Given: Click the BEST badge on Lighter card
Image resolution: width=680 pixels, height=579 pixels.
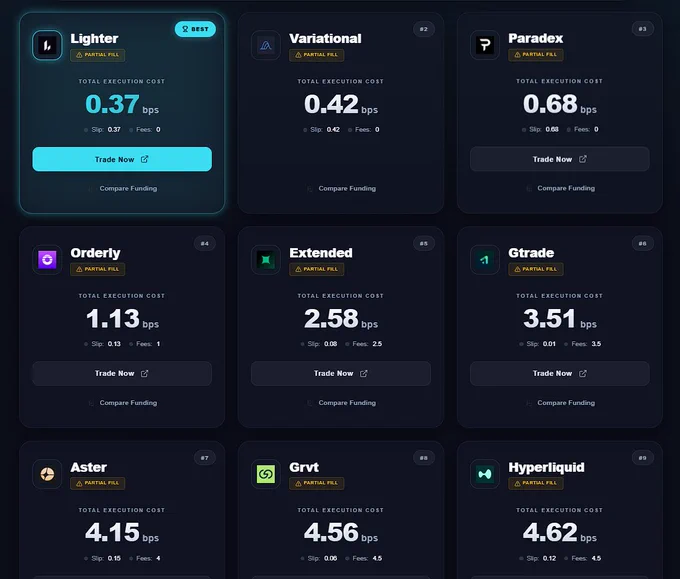Looking at the screenshot, I should tap(195, 29).
